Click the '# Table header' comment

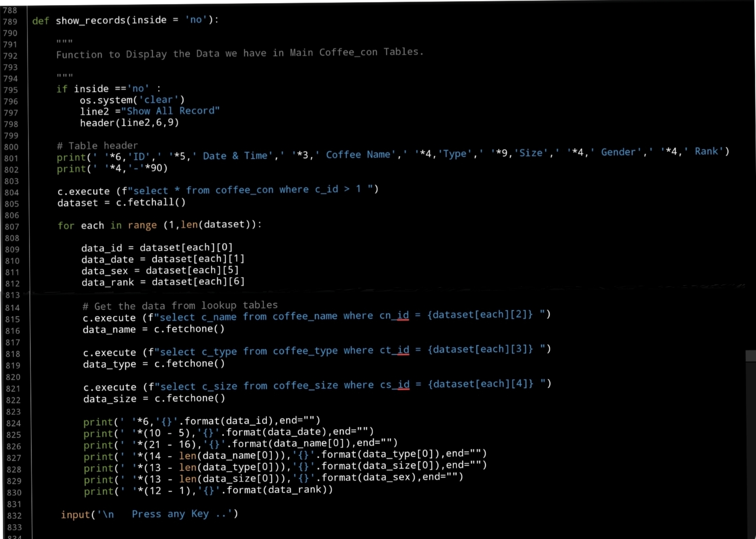(97, 146)
